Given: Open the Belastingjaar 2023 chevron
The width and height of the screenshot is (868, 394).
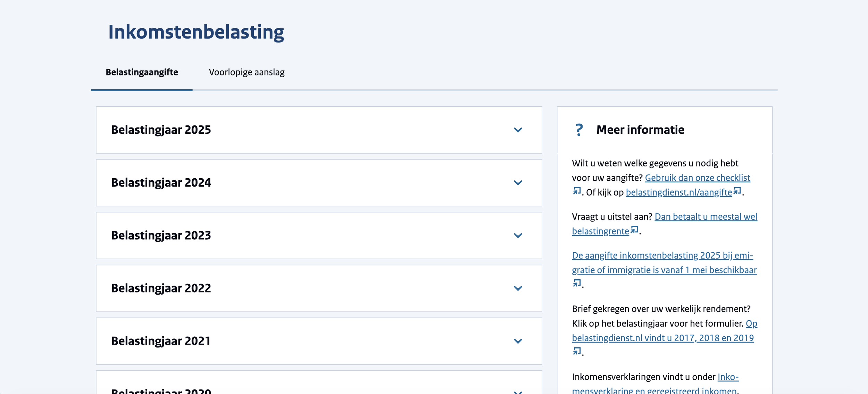Looking at the screenshot, I should click(518, 236).
